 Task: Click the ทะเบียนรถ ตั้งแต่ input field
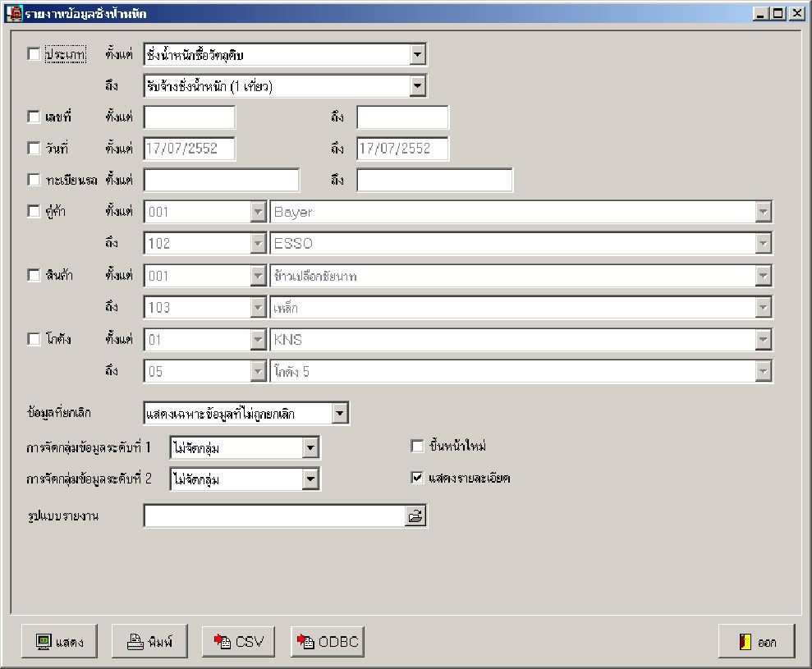222,181
